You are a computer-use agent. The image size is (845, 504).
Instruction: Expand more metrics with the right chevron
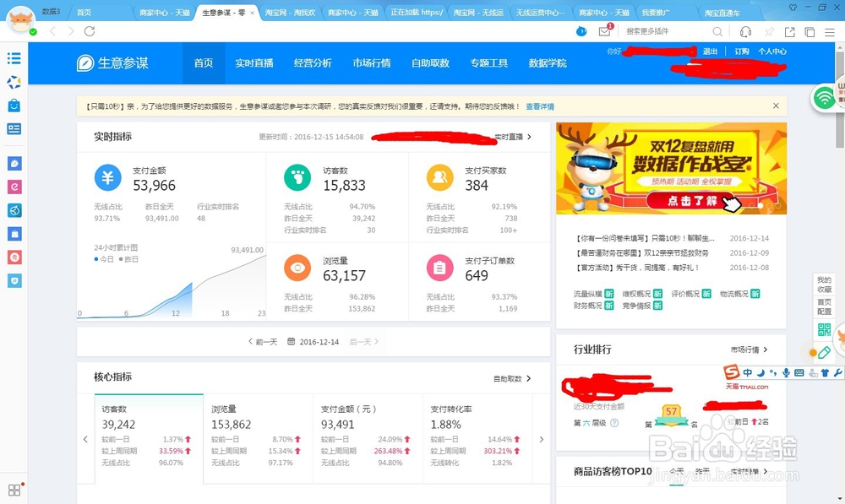pos(542,438)
